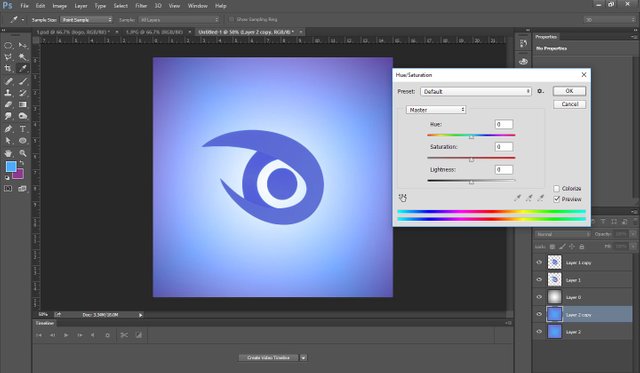Change the screen mode
Viewport: 640px width, 373px height.
pyautogui.click(x=22, y=189)
